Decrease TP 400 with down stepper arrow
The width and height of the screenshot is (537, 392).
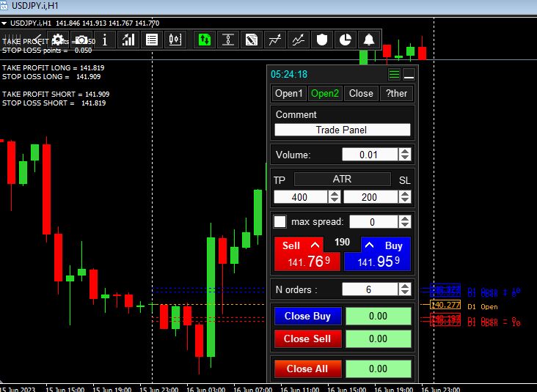click(335, 200)
